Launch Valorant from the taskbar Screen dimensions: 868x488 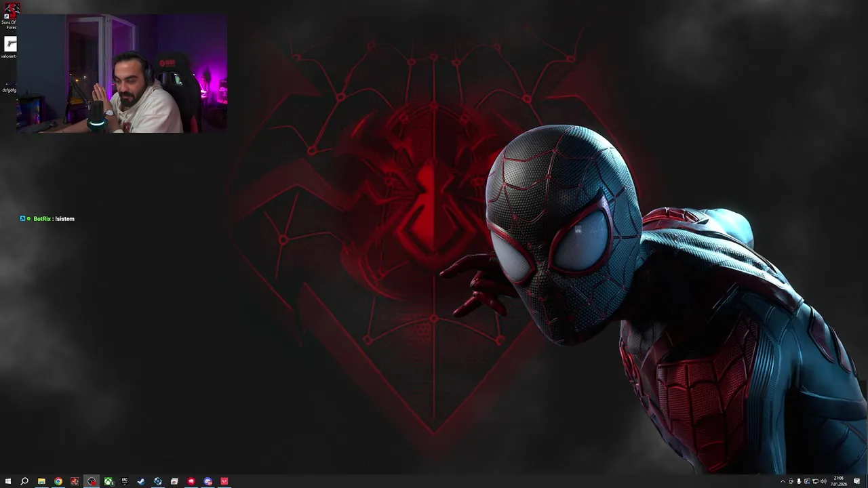224,481
